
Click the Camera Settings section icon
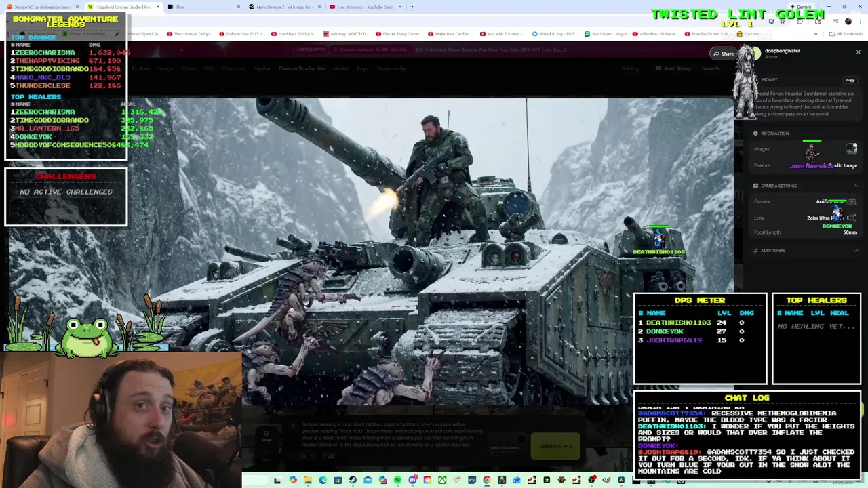tap(755, 186)
